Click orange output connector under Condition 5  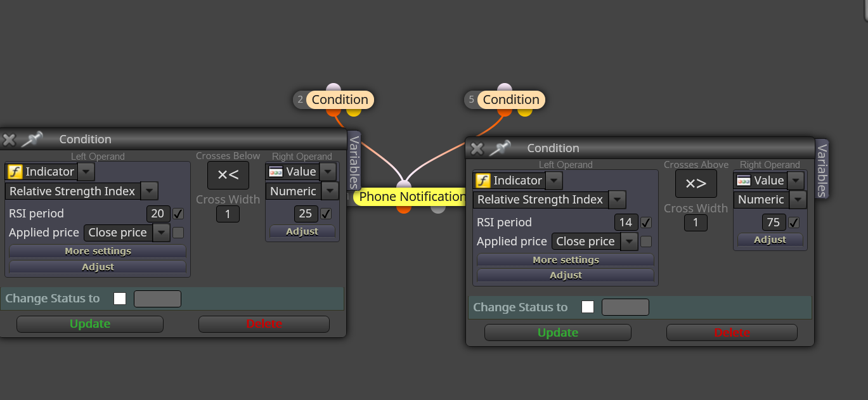505,112
